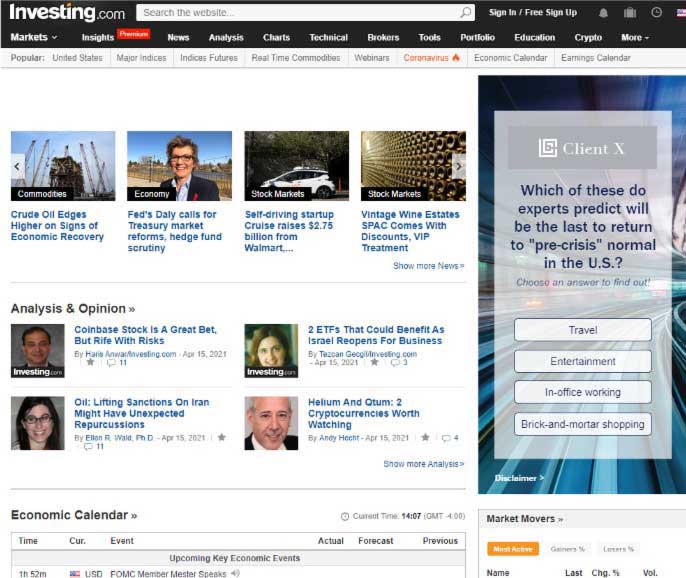
Task: Open Vintage Wine Estates SPAC headline
Action: (410, 231)
